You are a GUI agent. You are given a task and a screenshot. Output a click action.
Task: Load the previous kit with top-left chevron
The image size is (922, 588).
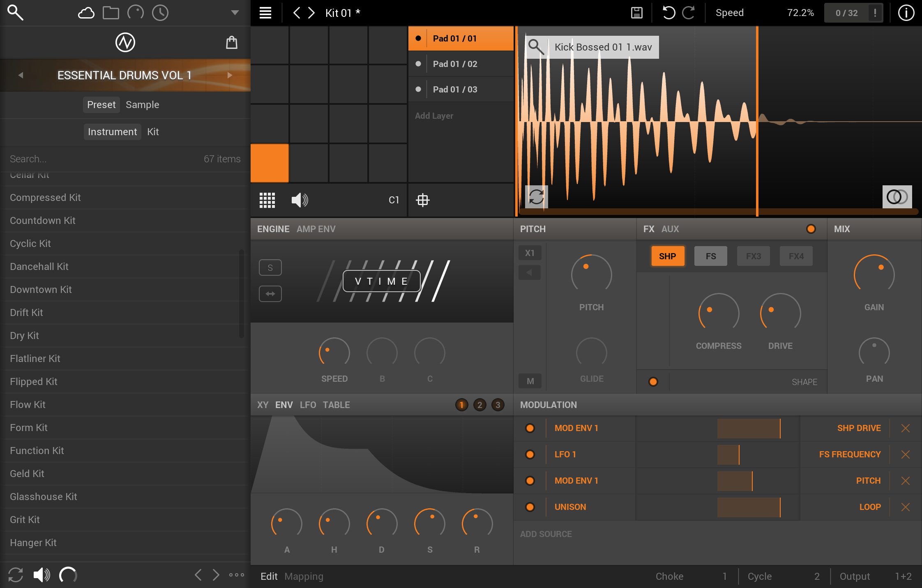[x=296, y=13]
